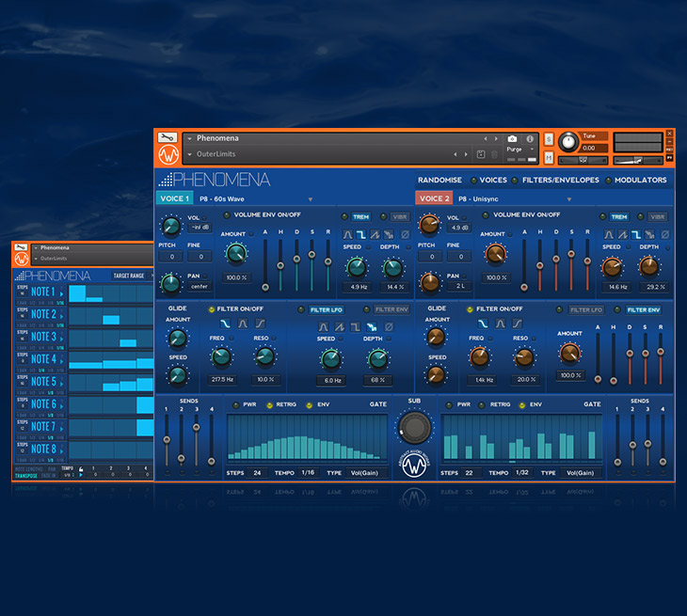
Task: Solo the instrument with the S button
Action: [549, 139]
